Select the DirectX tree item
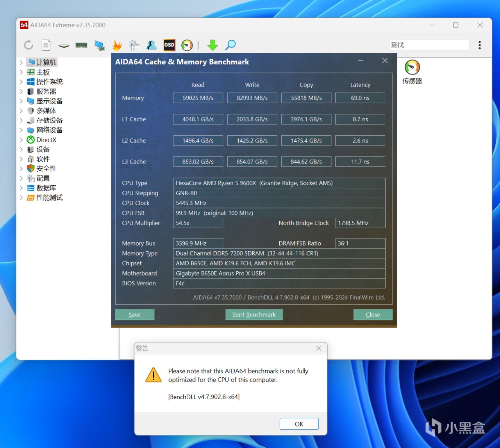This screenshot has width=500, height=448. [x=41, y=140]
